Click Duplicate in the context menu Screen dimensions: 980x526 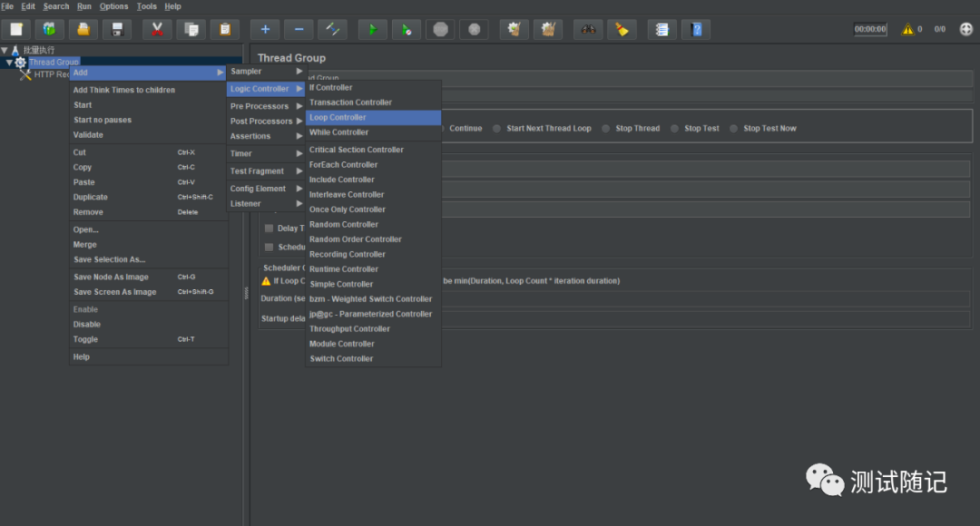91,197
